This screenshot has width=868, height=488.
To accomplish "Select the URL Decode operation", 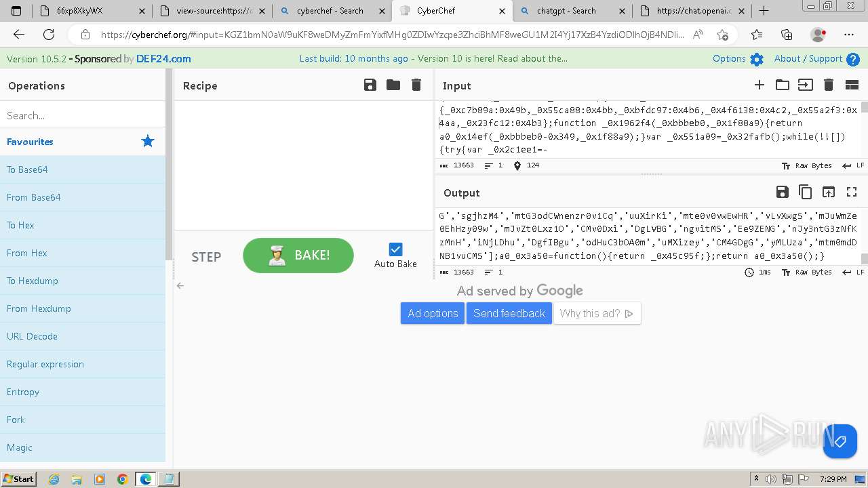I will click(x=83, y=336).
